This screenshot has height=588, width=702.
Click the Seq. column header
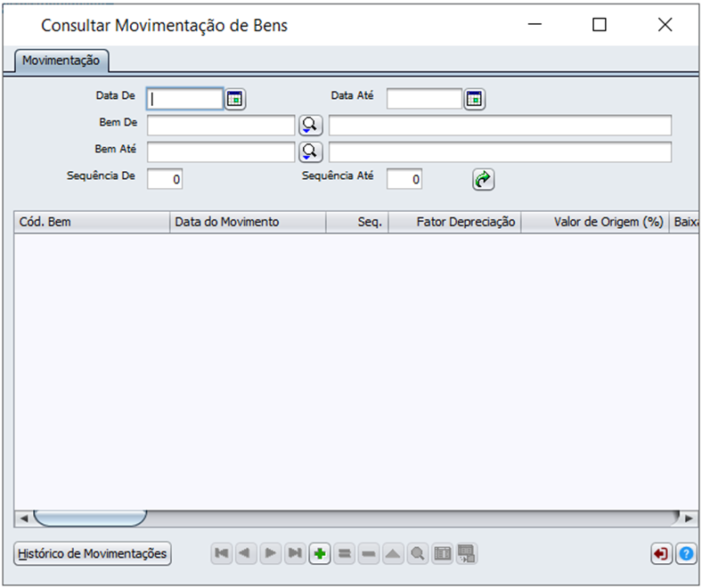(357, 222)
